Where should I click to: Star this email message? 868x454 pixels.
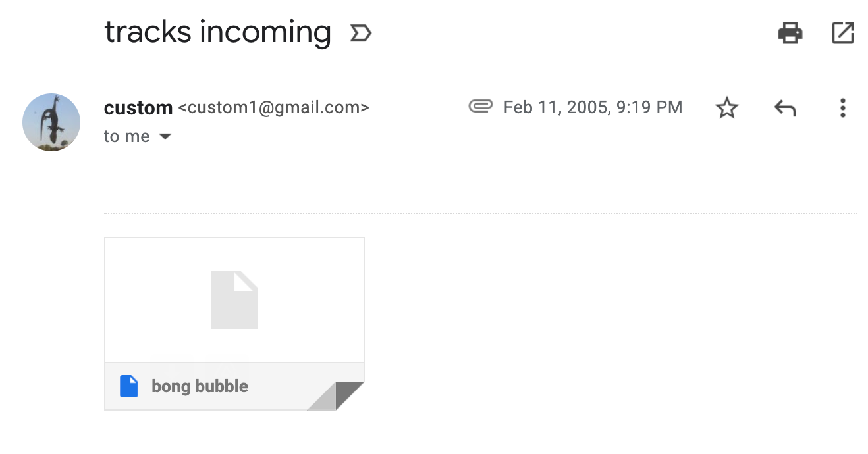pos(727,108)
